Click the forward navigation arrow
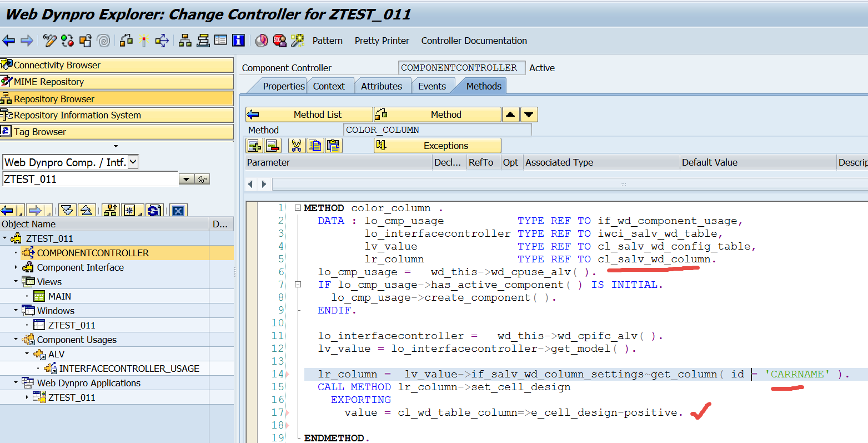Image resolution: width=868 pixels, height=443 pixels. (x=26, y=40)
